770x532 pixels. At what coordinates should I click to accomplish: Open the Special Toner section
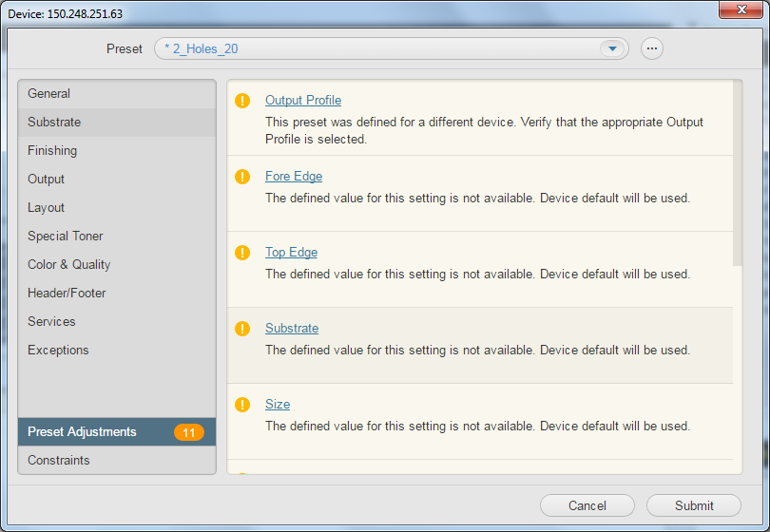66,237
